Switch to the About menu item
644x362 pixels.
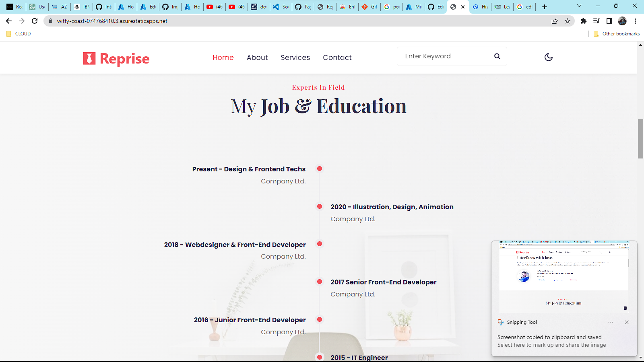[x=257, y=58]
